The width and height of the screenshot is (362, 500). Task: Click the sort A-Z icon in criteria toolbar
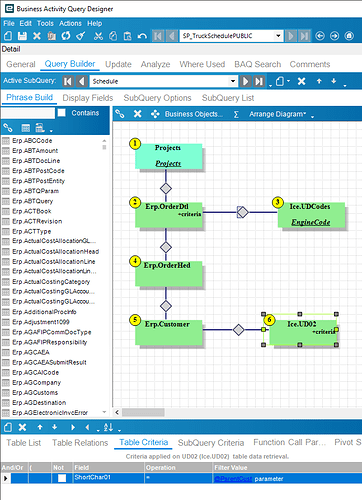pyautogui.click(x=108, y=427)
